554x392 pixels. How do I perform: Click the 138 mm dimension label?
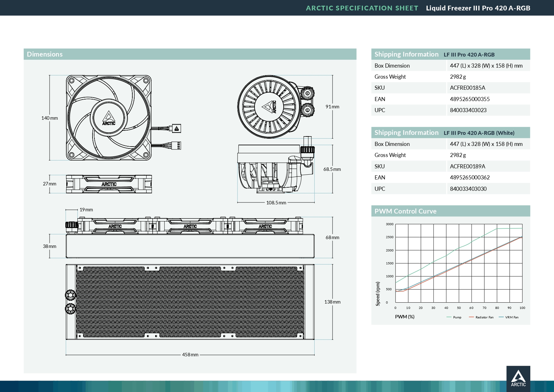point(332,302)
